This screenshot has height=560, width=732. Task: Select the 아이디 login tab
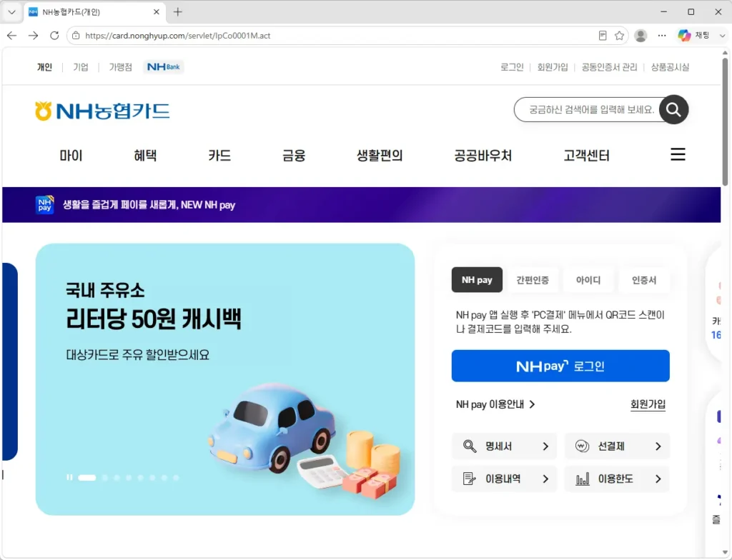pos(588,280)
